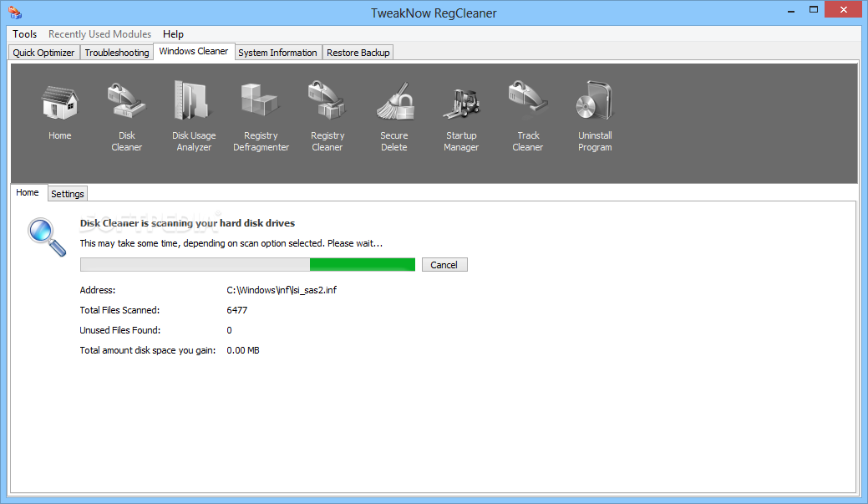Maximize the TweakNow RegCleaner window
The height and width of the screenshot is (504, 868).
click(x=813, y=10)
